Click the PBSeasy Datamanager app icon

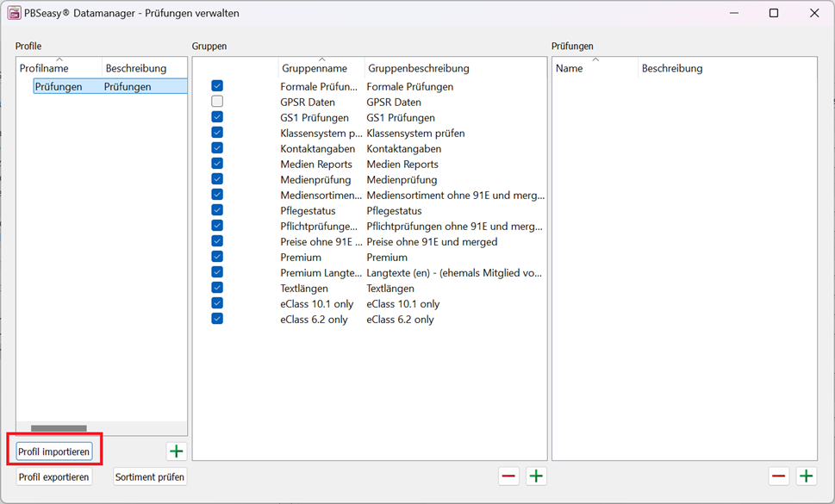pos(15,13)
